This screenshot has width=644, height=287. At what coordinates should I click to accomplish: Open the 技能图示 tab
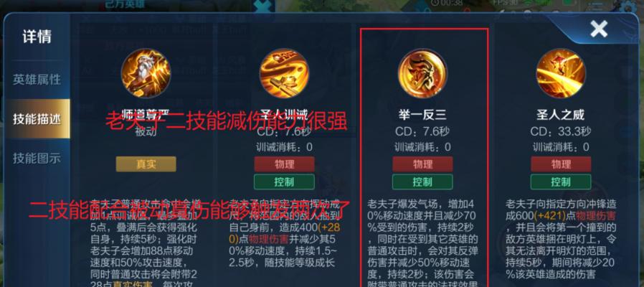[37, 159]
